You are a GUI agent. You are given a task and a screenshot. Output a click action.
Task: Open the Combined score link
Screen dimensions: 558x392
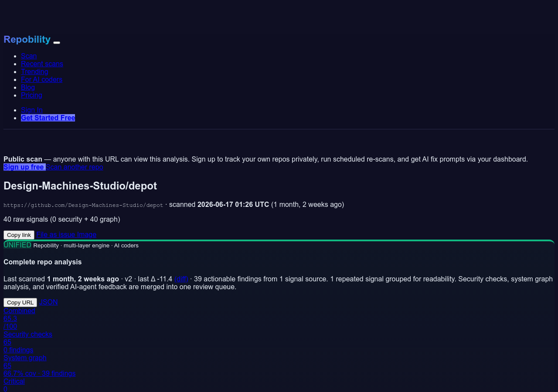point(19,318)
